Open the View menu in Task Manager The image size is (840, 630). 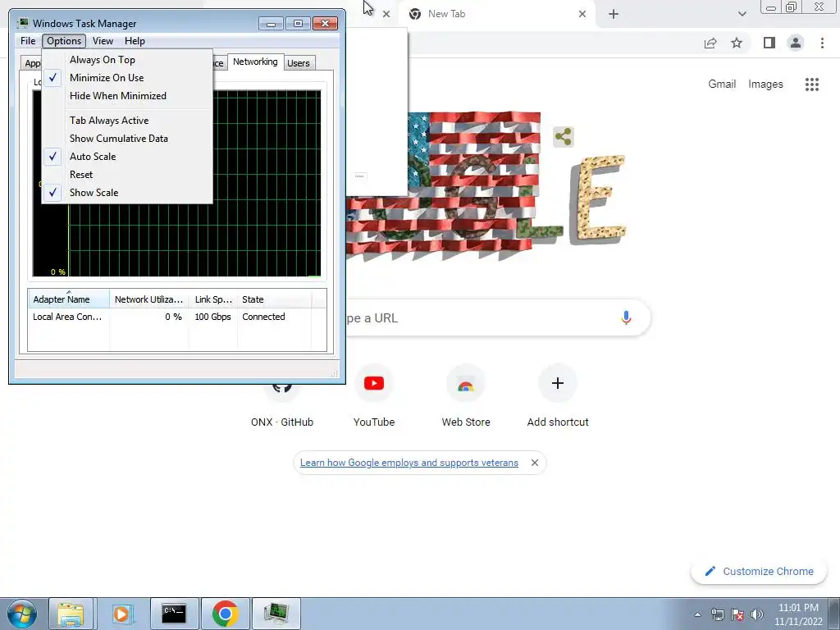coord(103,41)
